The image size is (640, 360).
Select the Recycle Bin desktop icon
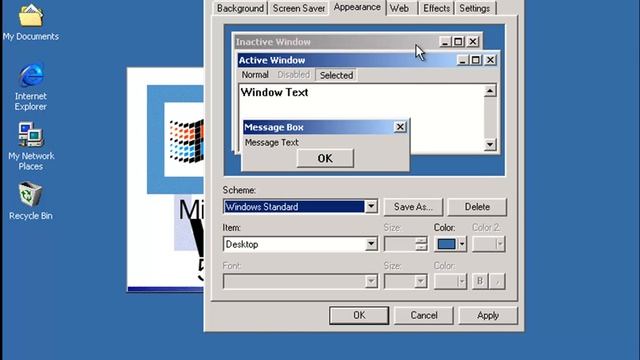click(31, 201)
